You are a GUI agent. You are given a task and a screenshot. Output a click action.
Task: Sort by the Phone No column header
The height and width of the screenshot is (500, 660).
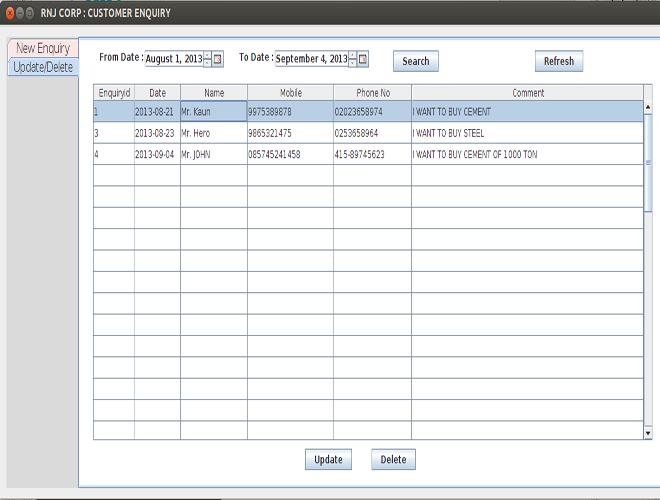[373, 93]
